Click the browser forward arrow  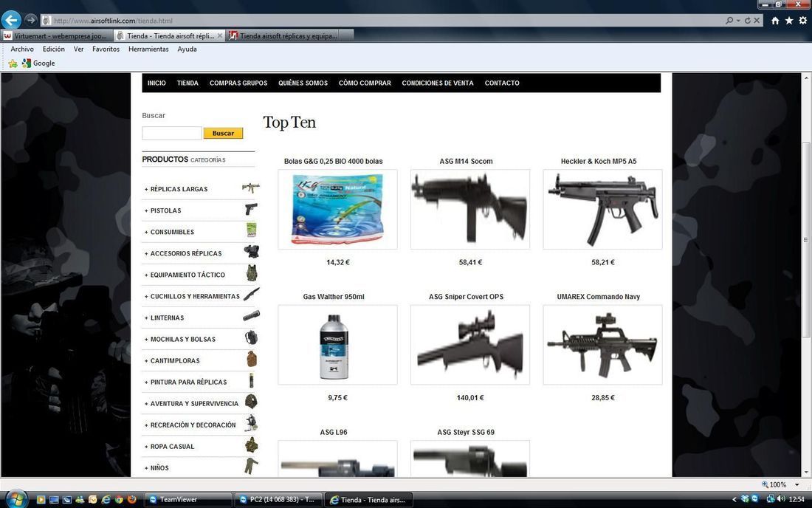[x=30, y=20]
